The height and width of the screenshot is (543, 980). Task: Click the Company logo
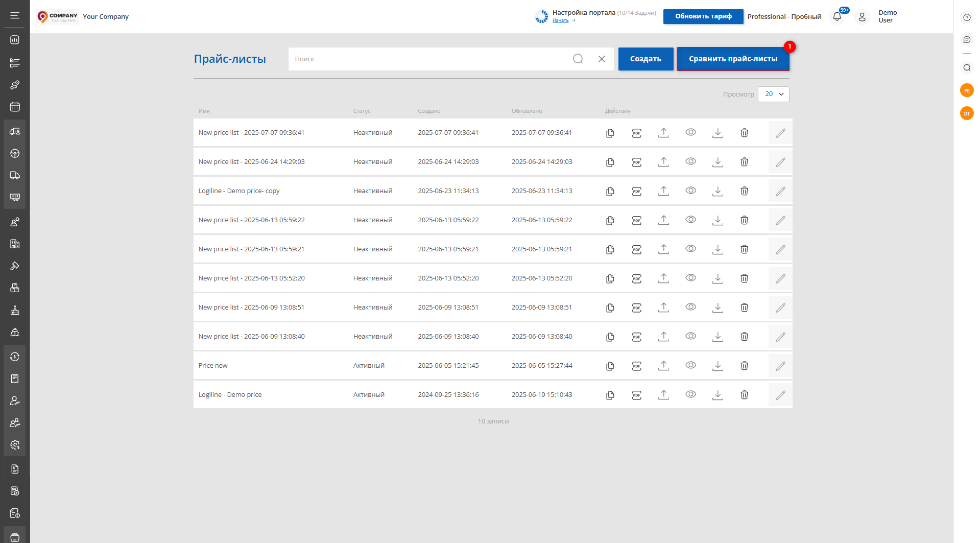tap(58, 17)
